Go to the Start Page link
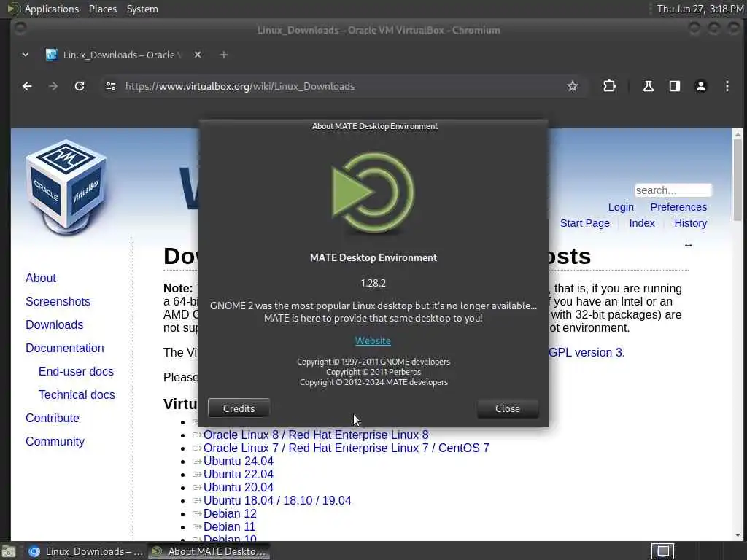The height and width of the screenshot is (560, 747). 584,223
